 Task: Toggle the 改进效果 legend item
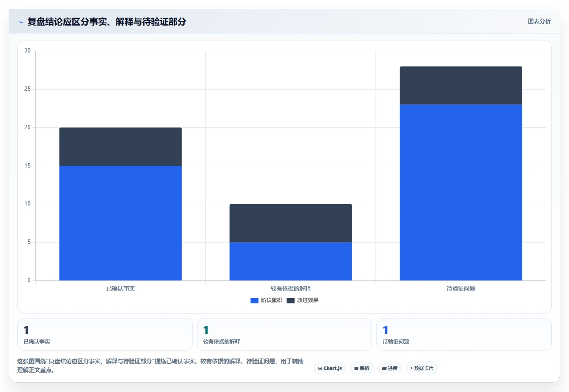(x=302, y=300)
